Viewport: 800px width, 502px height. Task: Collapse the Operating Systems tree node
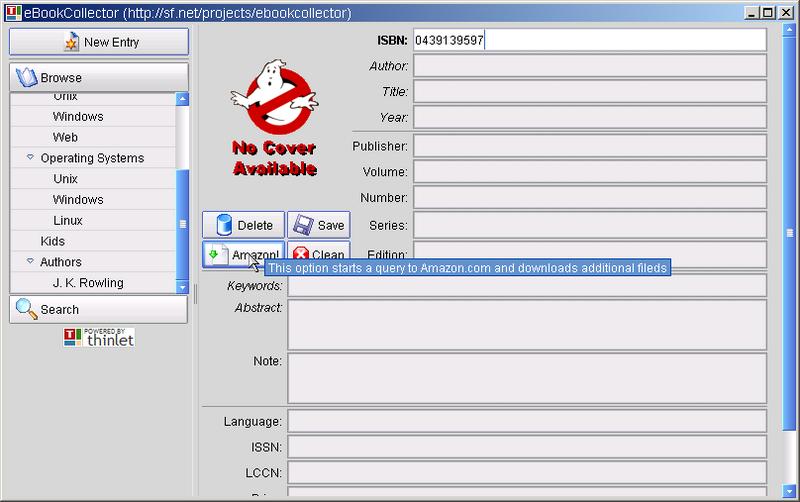pyautogui.click(x=30, y=158)
